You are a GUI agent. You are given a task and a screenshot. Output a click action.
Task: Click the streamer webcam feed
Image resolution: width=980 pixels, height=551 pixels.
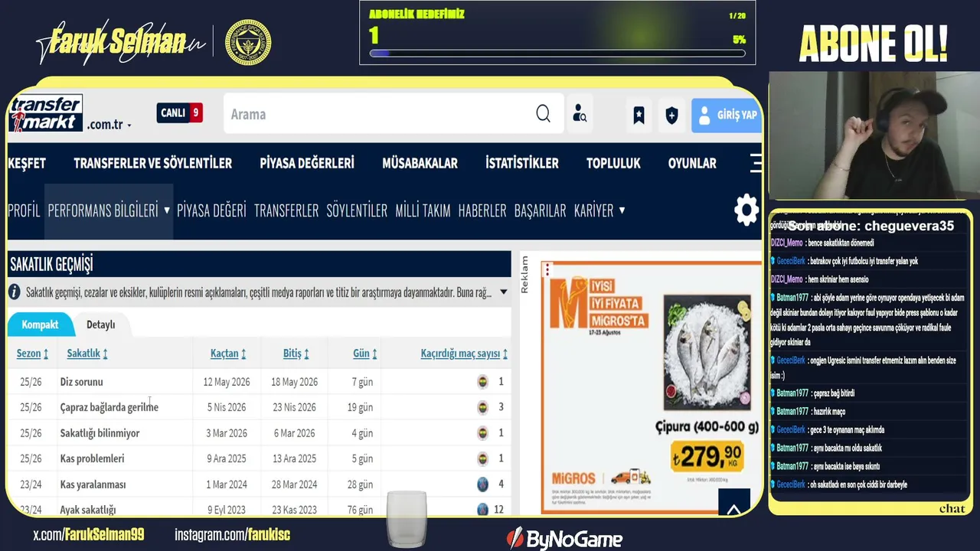pyautogui.click(x=874, y=135)
